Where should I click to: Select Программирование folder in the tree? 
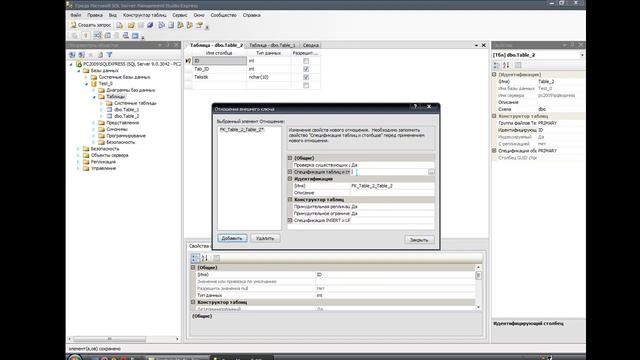coord(126,136)
